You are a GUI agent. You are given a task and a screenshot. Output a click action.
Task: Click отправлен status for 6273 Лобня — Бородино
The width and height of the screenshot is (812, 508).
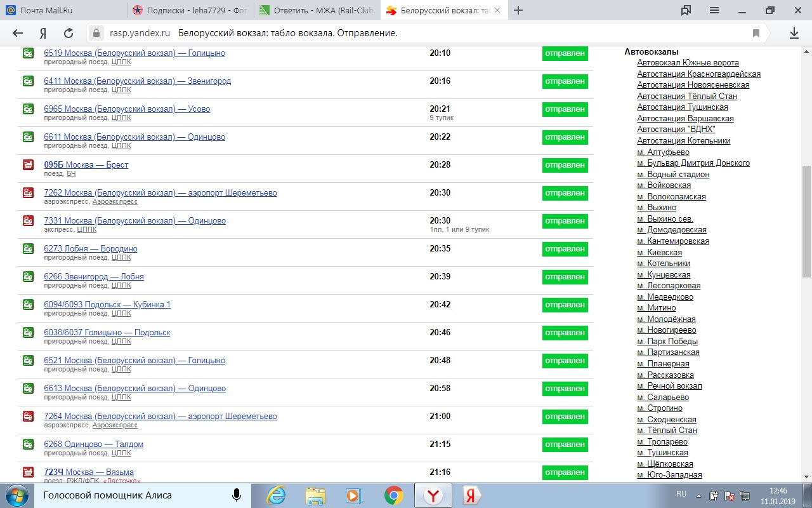(565, 249)
